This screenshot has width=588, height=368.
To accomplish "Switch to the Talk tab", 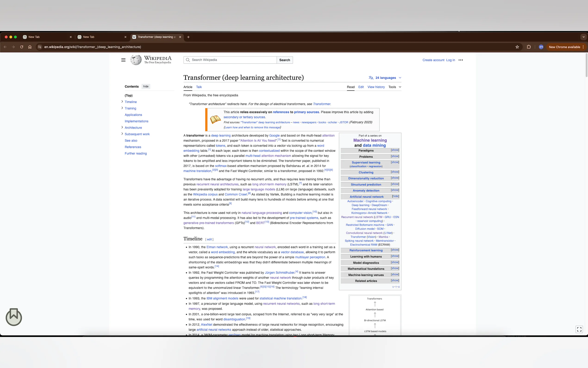I will tap(199, 87).
